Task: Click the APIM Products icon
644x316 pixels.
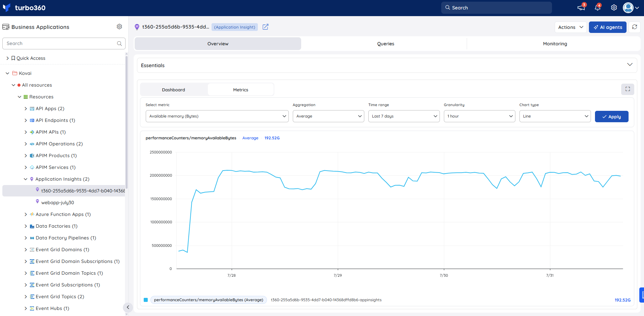Action: point(32,155)
